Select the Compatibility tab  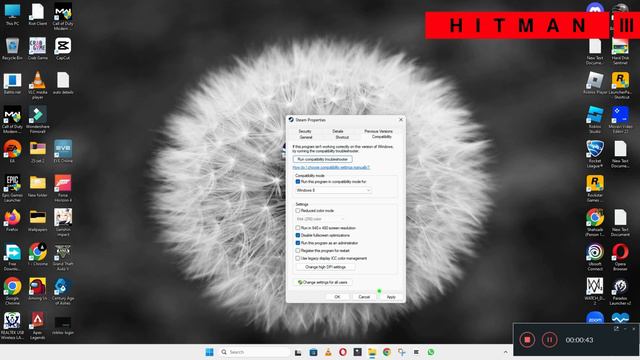382,137
